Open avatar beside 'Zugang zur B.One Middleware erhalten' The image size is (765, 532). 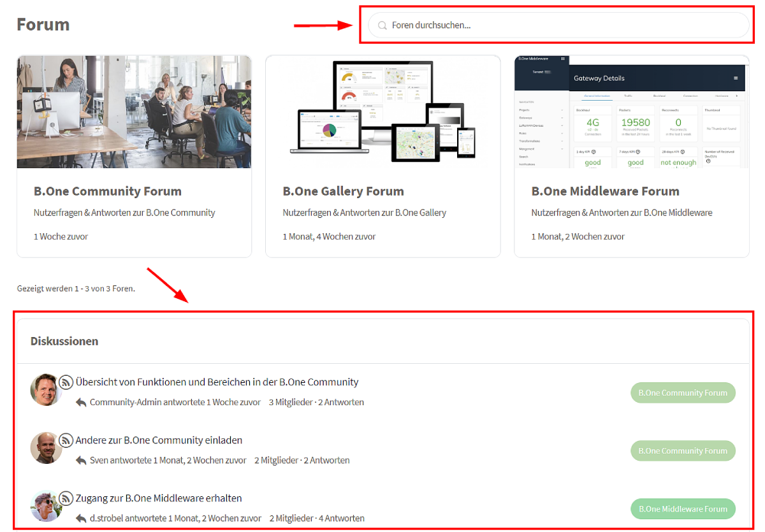(46, 506)
